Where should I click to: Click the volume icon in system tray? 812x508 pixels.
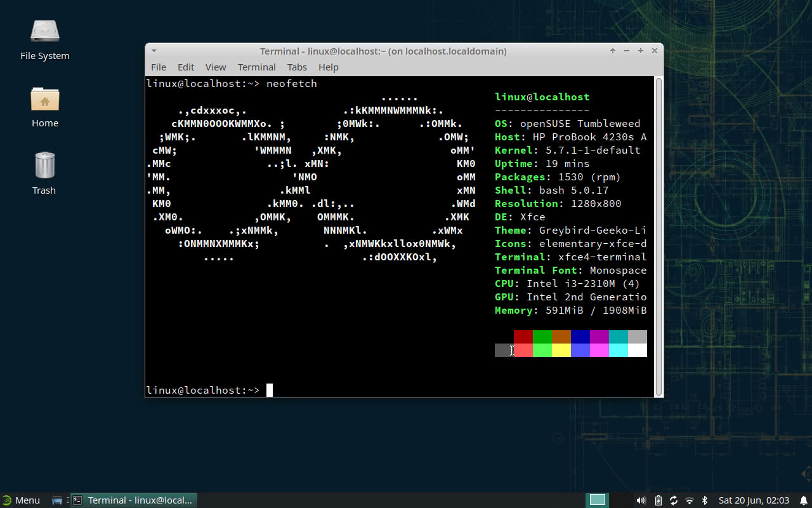(x=641, y=500)
